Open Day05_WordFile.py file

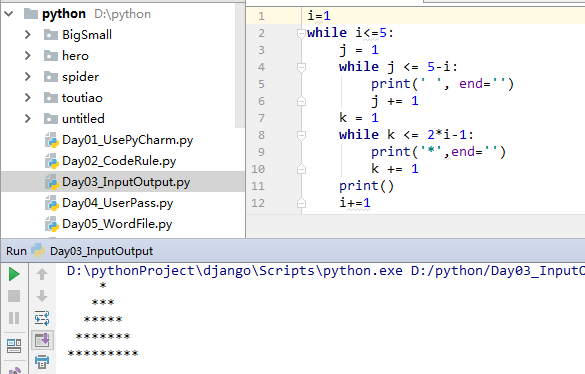coord(117,224)
